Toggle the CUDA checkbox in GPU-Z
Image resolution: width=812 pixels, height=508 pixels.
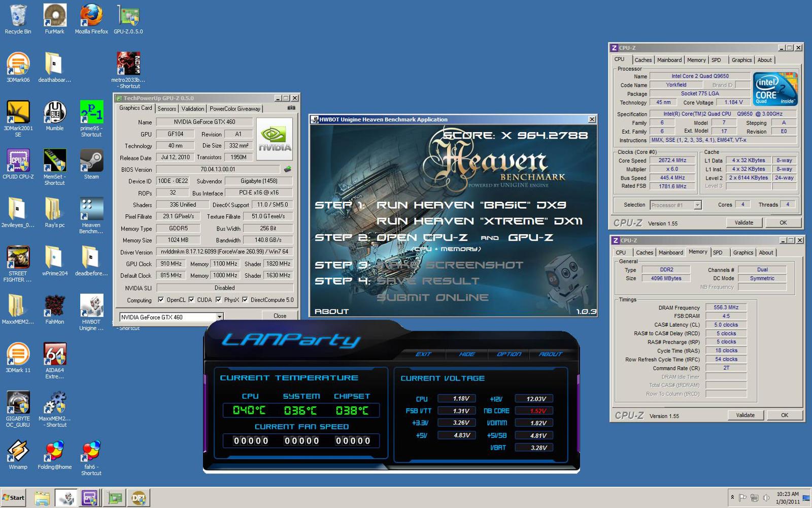tap(191, 300)
